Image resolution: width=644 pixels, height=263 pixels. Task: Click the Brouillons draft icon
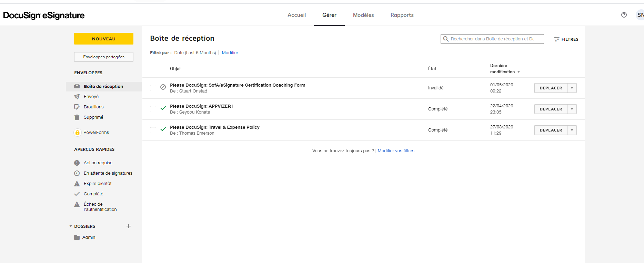pos(77,107)
